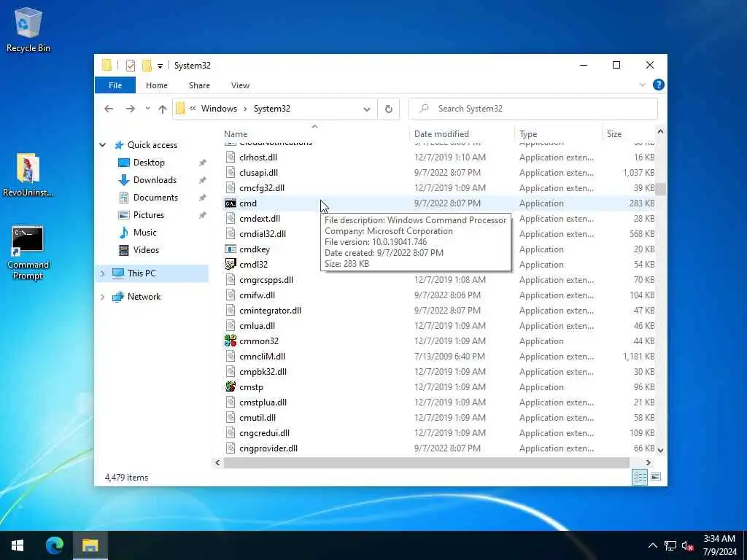This screenshot has height=560, width=747.
Task: Collapse the Quick access tree node
Action: click(102, 145)
